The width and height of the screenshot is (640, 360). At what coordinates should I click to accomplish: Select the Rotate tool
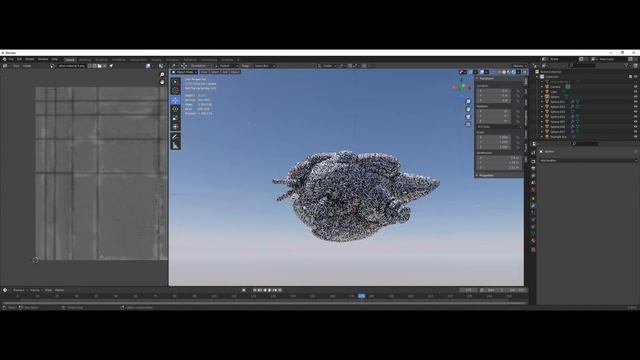coord(176,109)
